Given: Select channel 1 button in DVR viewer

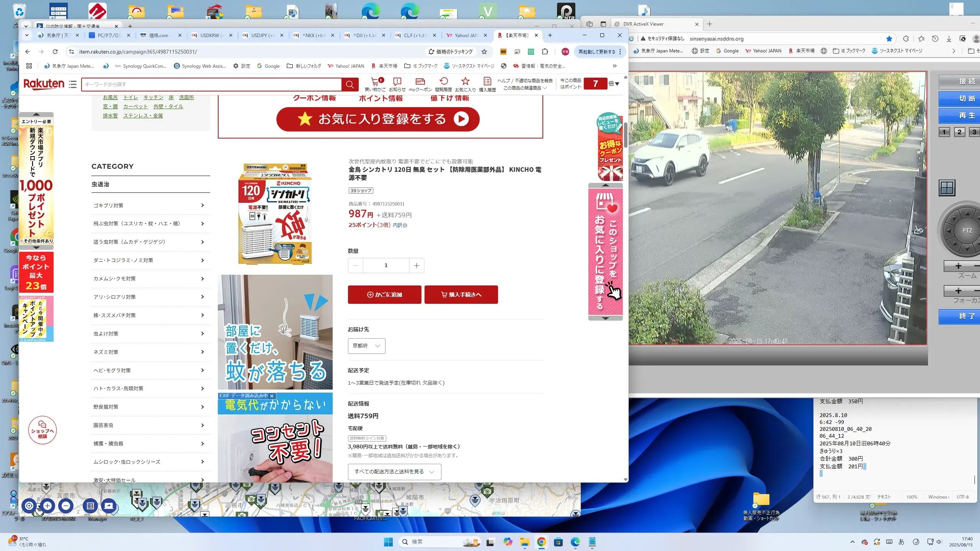Looking at the screenshot, I should [x=944, y=132].
